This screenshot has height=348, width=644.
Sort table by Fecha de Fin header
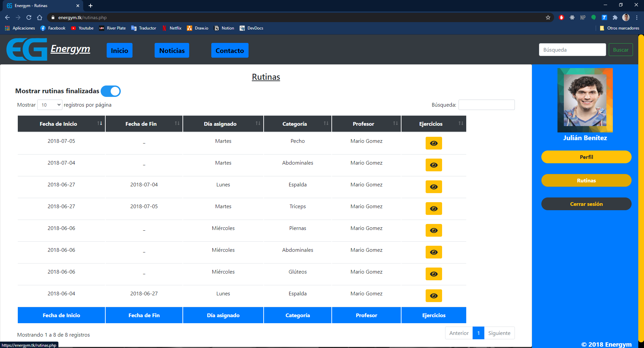144,124
